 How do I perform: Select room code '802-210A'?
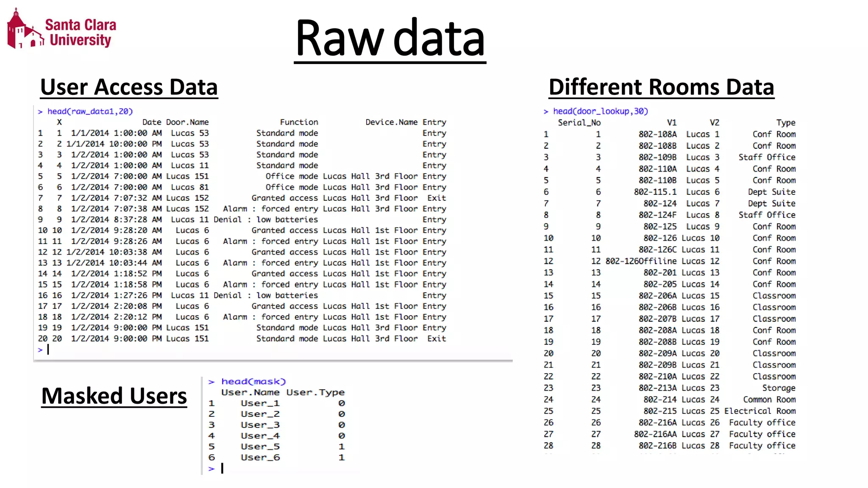[658, 377]
